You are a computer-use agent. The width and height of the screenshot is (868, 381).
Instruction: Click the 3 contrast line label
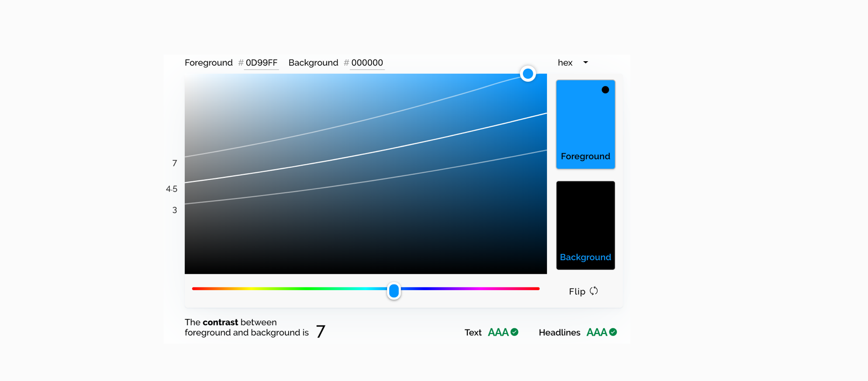pos(175,210)
